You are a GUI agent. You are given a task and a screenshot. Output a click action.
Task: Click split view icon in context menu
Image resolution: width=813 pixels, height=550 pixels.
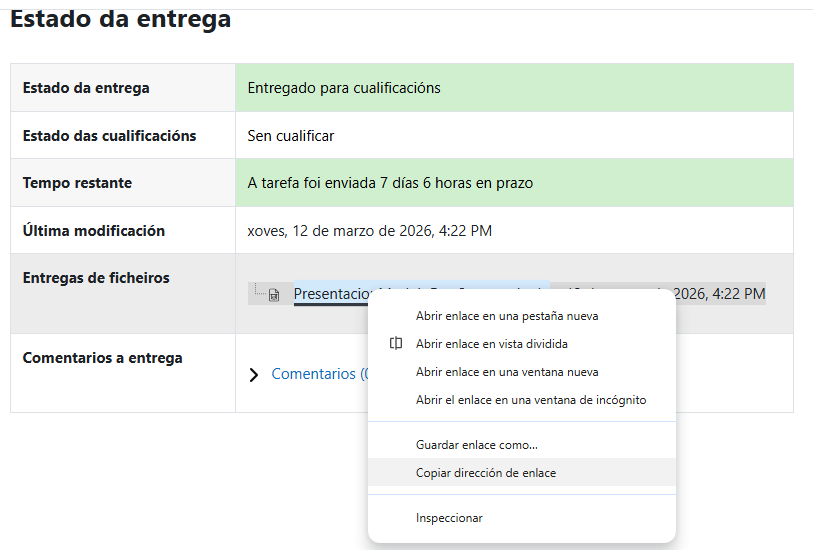coord(396,343)
